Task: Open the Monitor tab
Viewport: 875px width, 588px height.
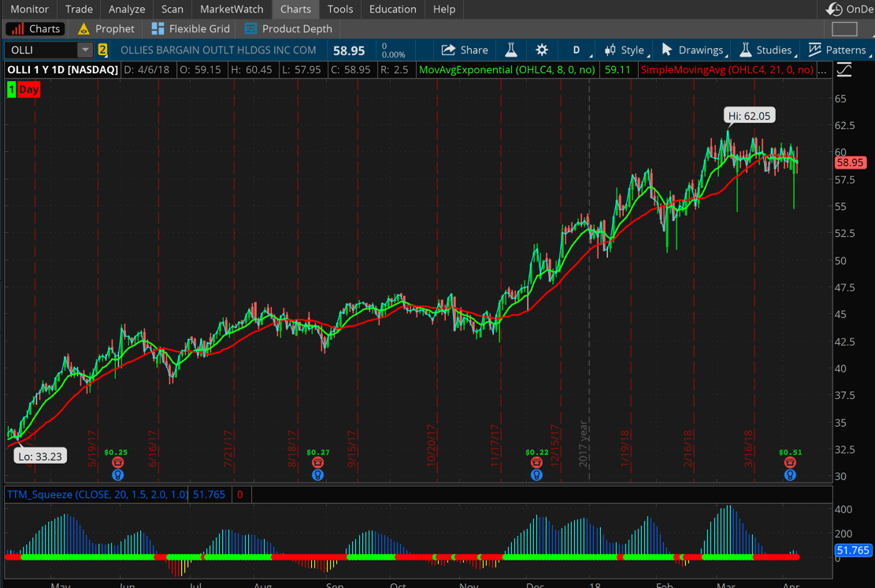Action: [x=30, y=9]
